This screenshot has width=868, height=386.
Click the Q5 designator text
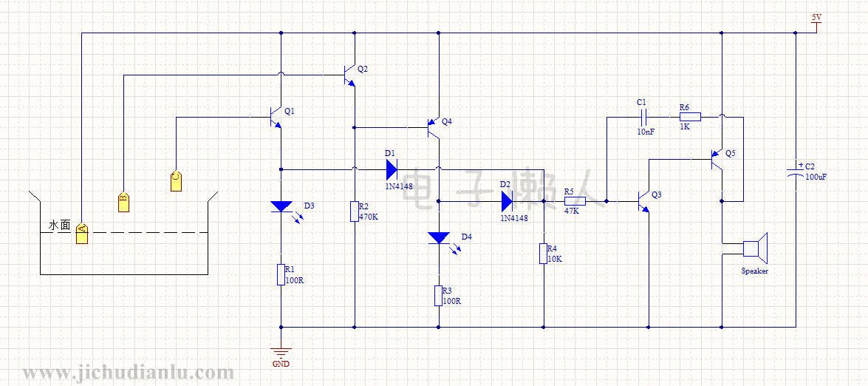click(x=731, y=153)
